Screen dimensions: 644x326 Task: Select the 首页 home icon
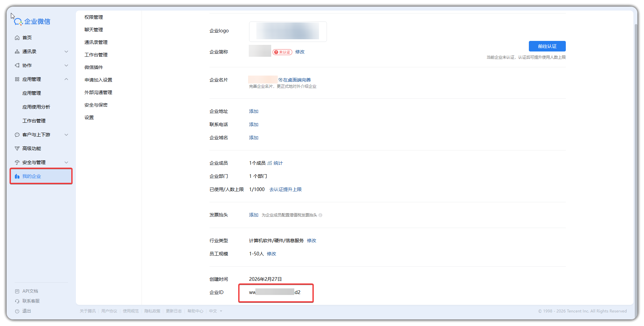[17, 37]
